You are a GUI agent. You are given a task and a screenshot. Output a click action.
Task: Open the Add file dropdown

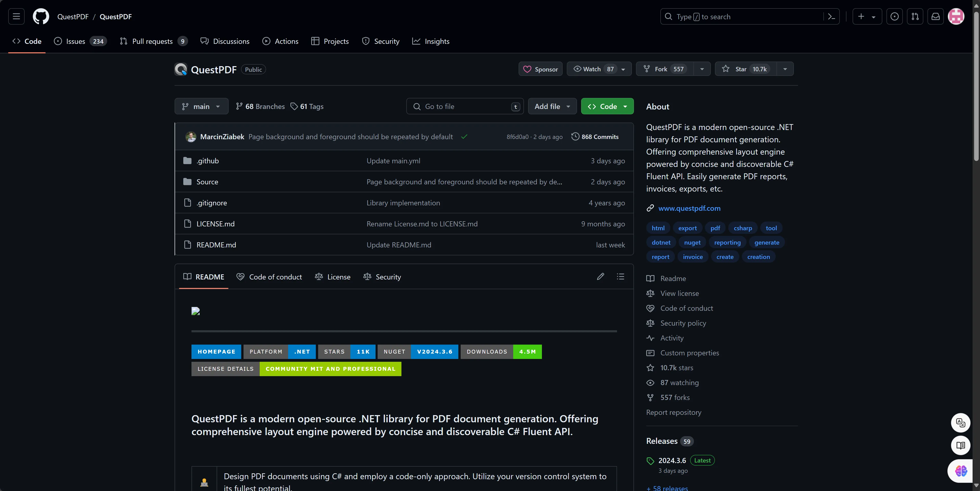[552, 106]
